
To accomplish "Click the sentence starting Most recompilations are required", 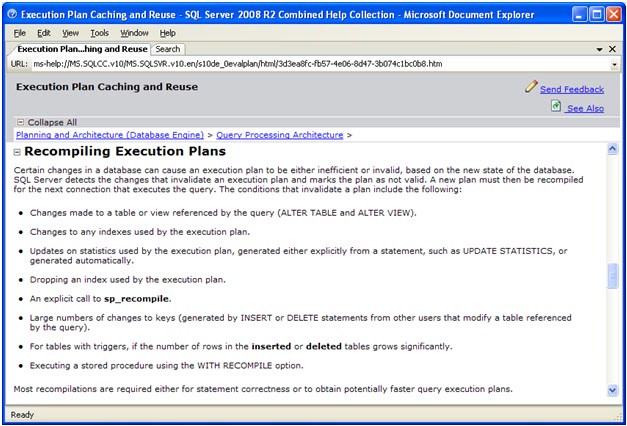I will coord(263,389).
